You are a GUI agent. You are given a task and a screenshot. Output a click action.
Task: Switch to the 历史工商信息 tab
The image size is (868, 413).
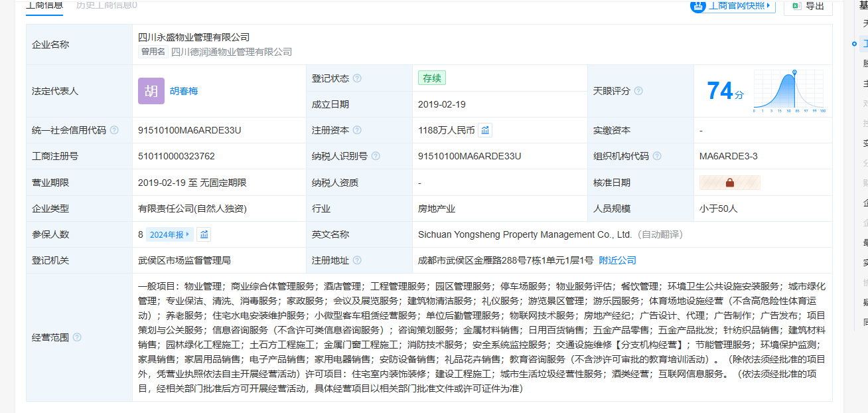pyautogui.click(x=106, y=5)
